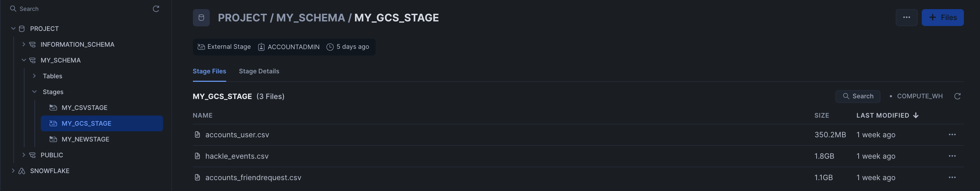Refresh the stage files list
The width and height of the screenshot is (980, 191).
pos(957,96)
